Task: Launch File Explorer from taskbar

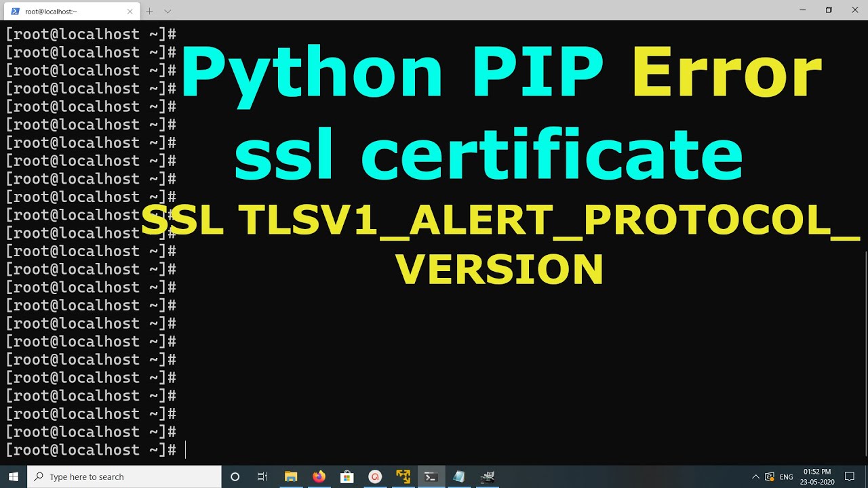Action: [x=291, y=476]
